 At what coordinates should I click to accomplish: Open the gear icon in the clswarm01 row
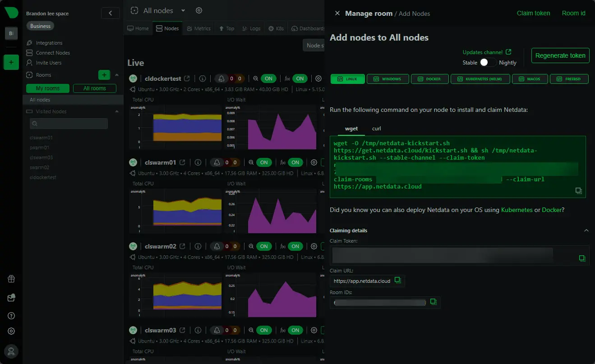point(314,162)
